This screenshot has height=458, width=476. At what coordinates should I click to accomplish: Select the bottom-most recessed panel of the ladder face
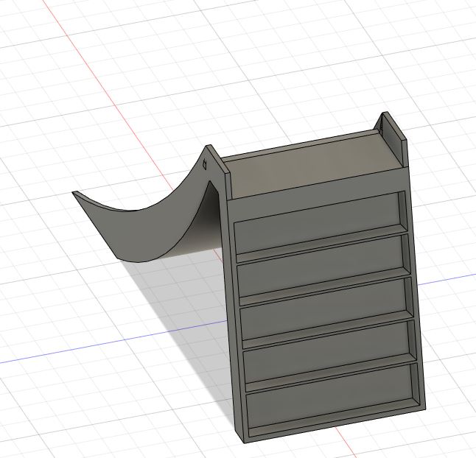[330, 398]
